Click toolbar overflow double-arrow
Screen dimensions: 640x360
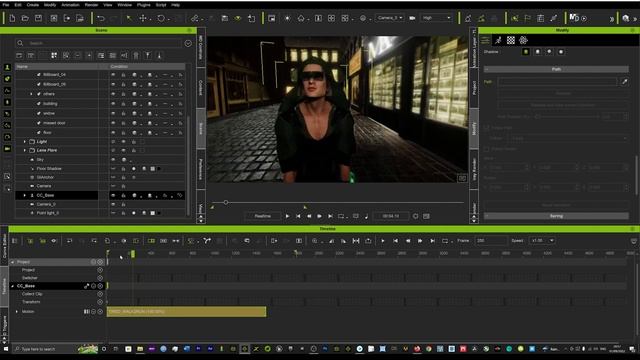click(x=611, y=19)
